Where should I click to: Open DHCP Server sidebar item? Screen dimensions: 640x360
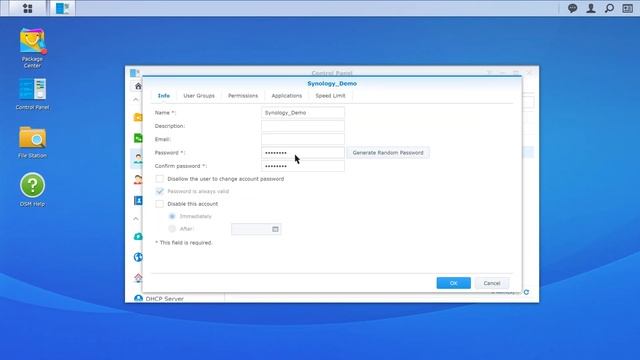[164, 298]
